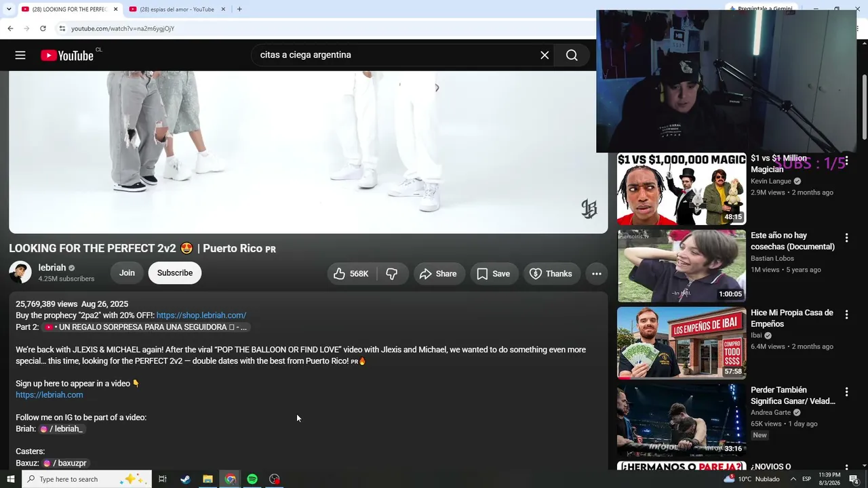Click the video player frame

coord(309,152)
